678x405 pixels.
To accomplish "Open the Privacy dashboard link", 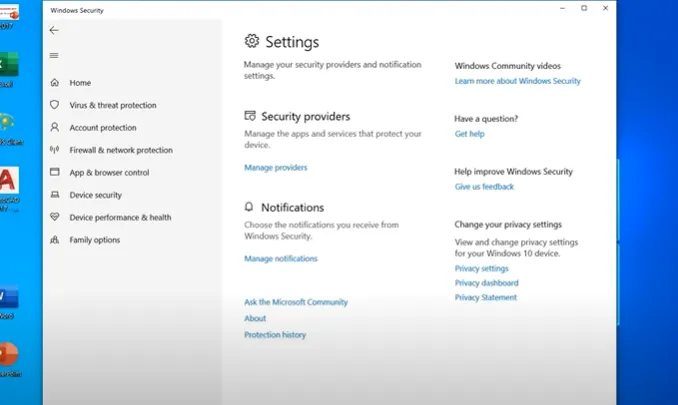I will point(486,283).
